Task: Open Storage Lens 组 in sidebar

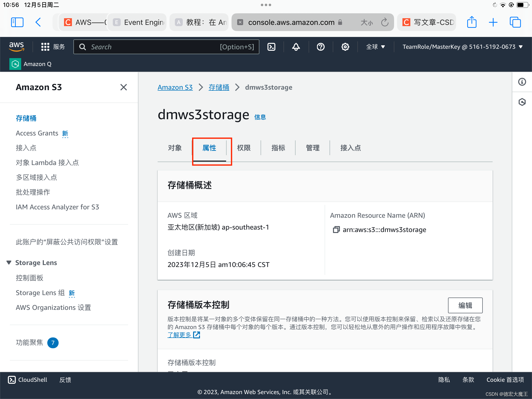Action: coord(40,293)
